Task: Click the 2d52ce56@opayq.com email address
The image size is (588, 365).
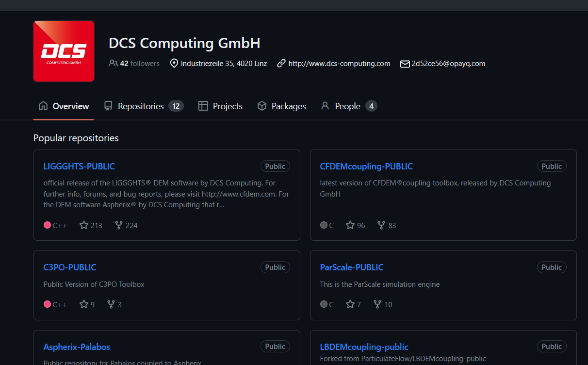Action: pyautogui.click(x=448, y=64)
